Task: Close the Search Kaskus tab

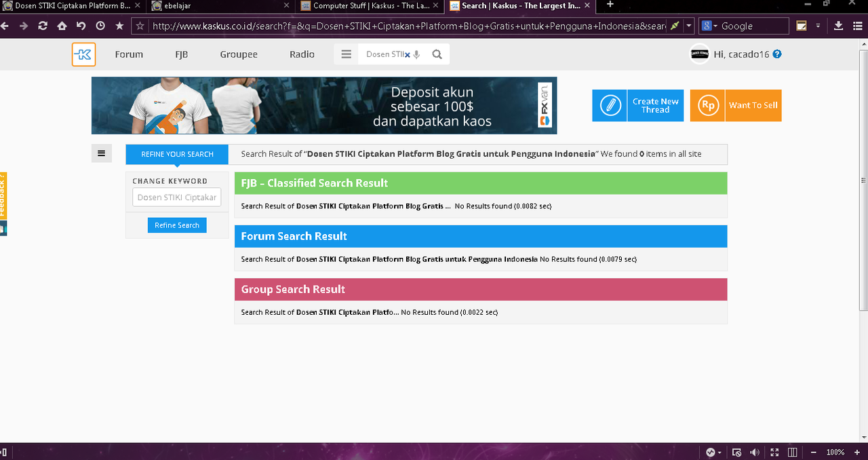Action: pyautogui.click(x=589, y=5)
